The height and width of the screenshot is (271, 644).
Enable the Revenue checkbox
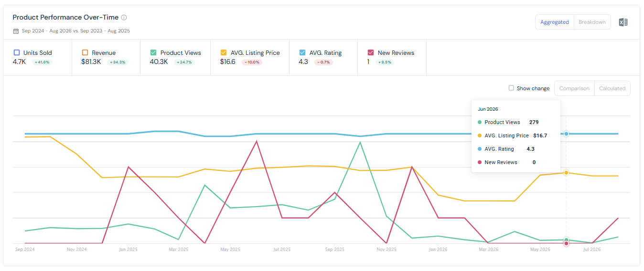(85, 52)
